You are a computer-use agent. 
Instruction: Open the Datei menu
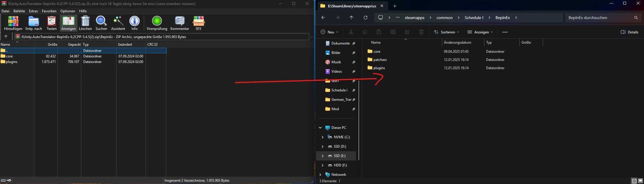tap(6, 11)
